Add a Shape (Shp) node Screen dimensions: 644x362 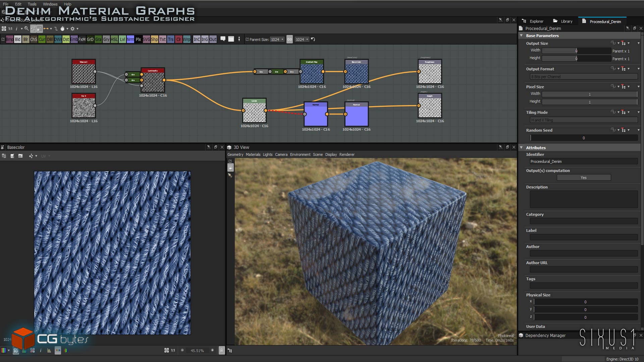click(154, 40)
